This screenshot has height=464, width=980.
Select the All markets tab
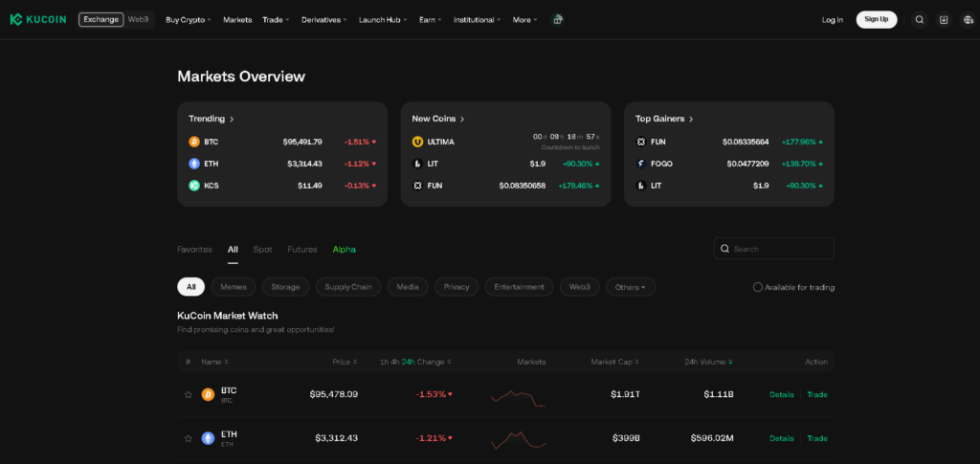tap(233, 249)
